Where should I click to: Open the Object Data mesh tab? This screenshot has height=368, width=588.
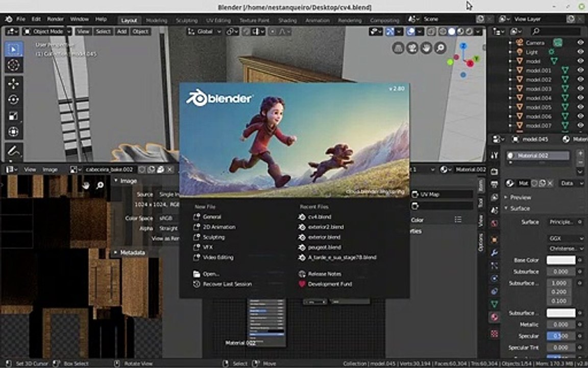coord(494,304)
